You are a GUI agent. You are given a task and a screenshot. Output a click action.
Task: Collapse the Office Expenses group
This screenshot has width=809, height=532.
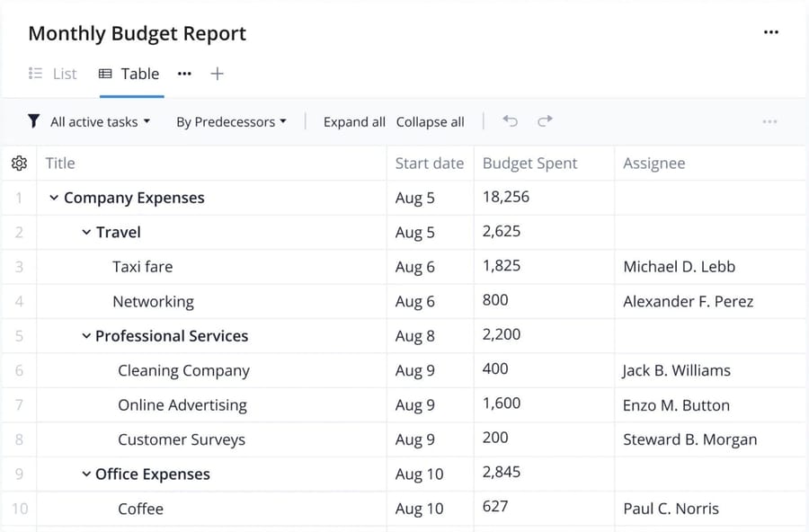pyautogui.click(x=84, y=474)
